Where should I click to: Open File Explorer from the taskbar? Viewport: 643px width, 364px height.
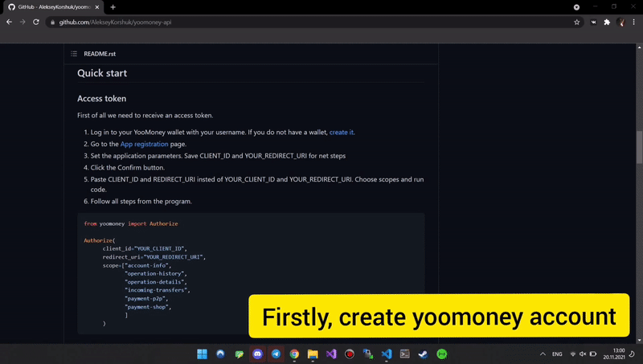click(x=313, y=354)
